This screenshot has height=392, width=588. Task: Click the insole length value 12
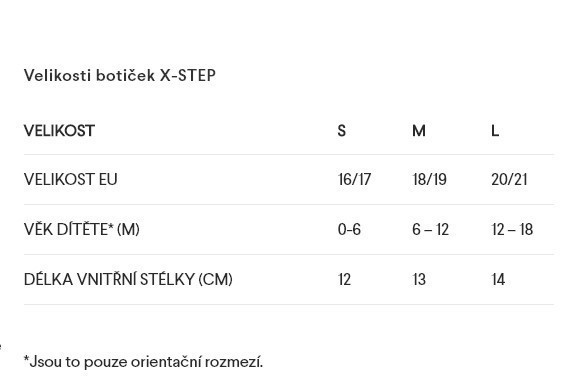point(344,279)
